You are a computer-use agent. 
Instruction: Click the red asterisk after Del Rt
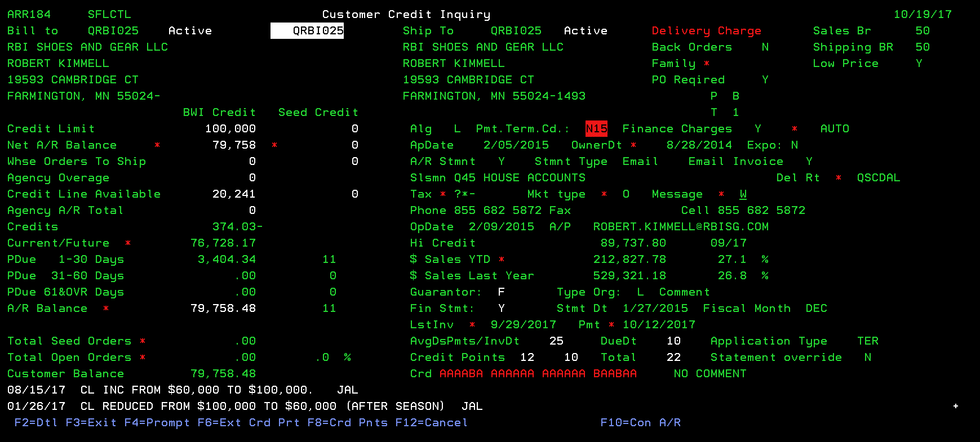(x=839, y=177)
